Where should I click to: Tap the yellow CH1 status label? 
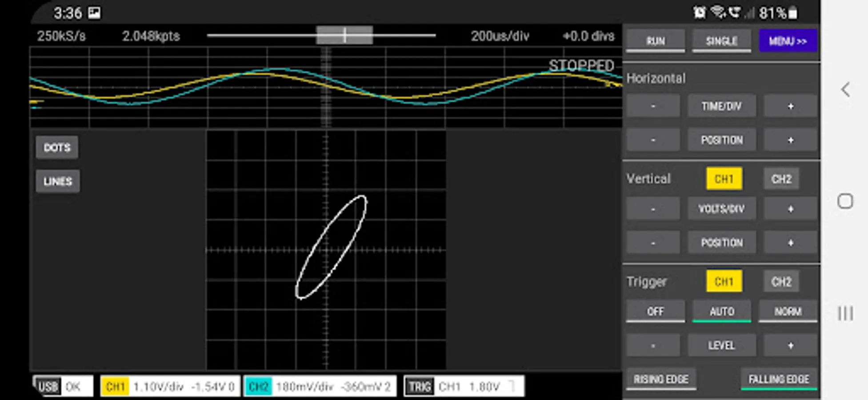(115, 386)
